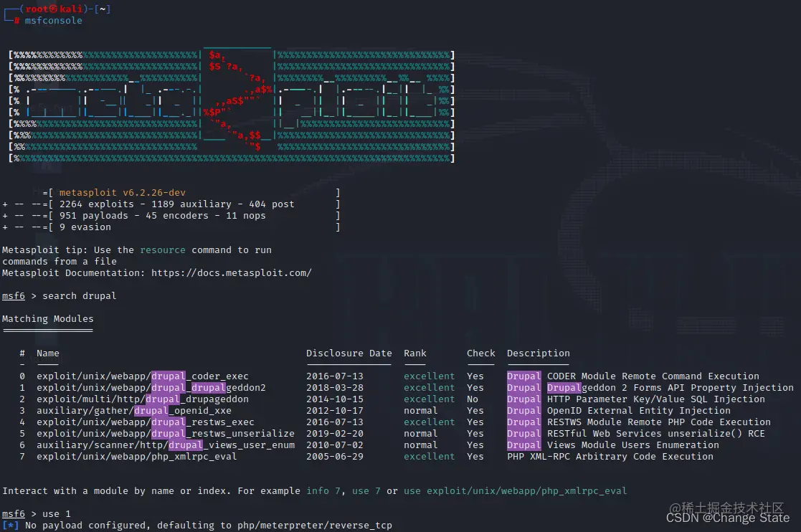
Task: Click description 'Views Module Users Enumeration'
Action: (x=633, y=445)
